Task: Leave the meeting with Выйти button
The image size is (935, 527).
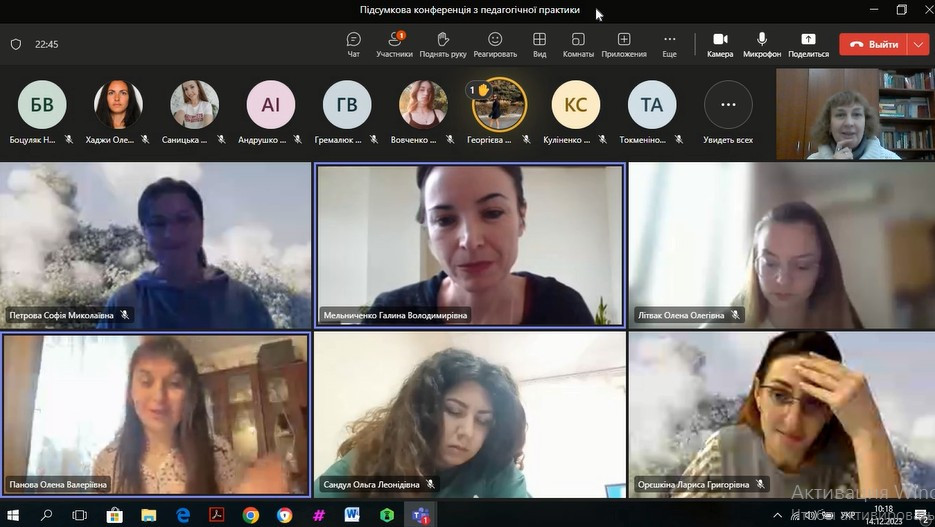Action: point(874,44)
